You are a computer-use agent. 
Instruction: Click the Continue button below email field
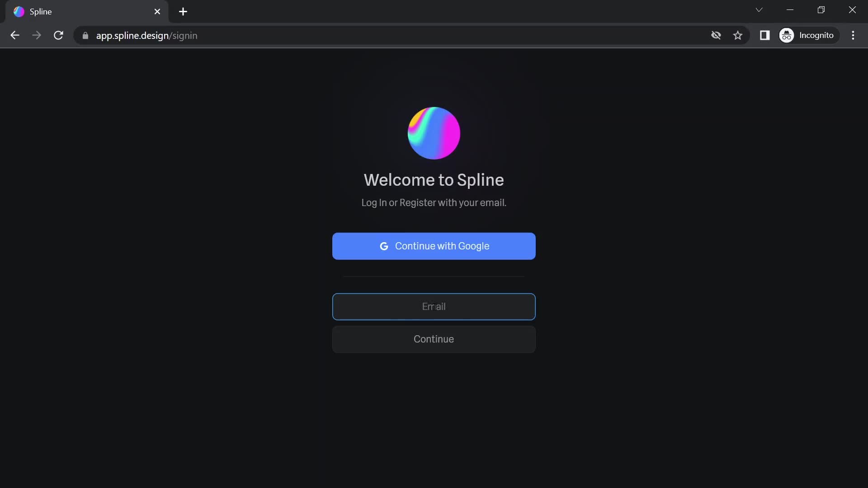(434, 339)
